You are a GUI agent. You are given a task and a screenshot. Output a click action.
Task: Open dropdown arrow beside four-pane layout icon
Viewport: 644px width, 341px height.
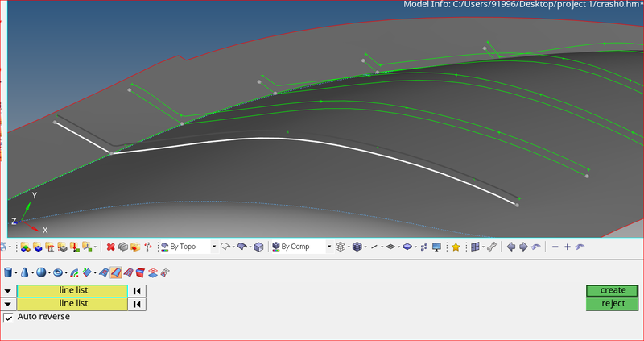(483, 247)
